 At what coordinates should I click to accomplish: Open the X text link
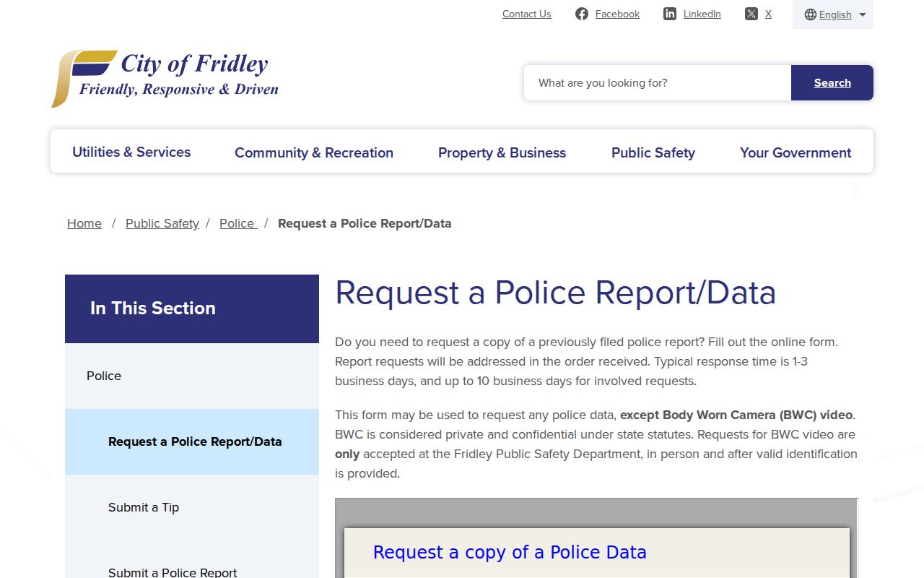(768, 14)
